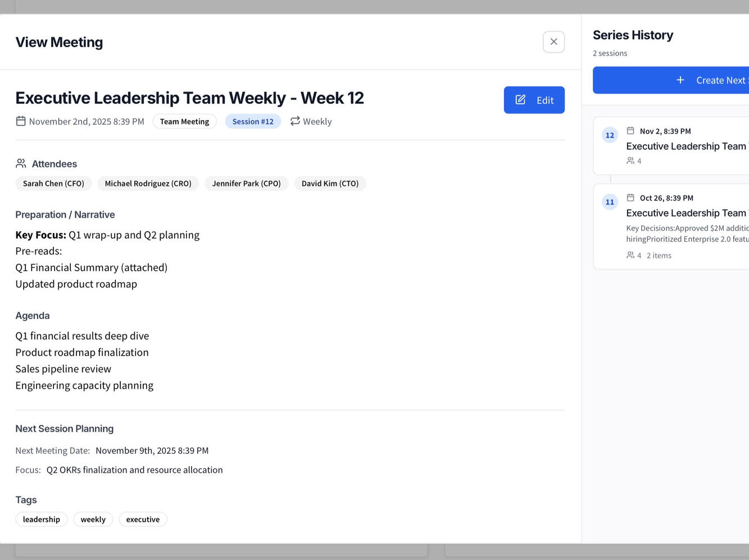The image size is (749, 560).
Task: Click the executive tag
Action: click(143, 520)
